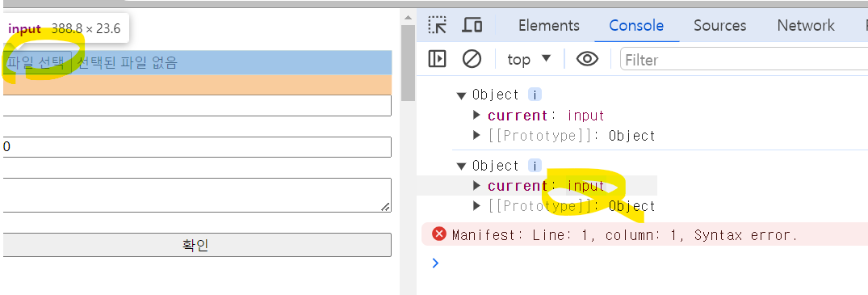
Task: Open live expression eye icon
Action: [587, 59]
